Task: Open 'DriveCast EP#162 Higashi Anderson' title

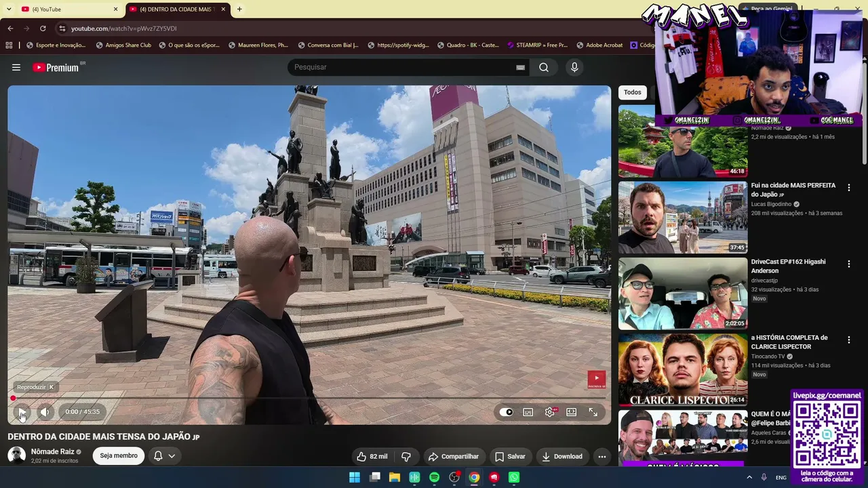Action: point(789,266)
